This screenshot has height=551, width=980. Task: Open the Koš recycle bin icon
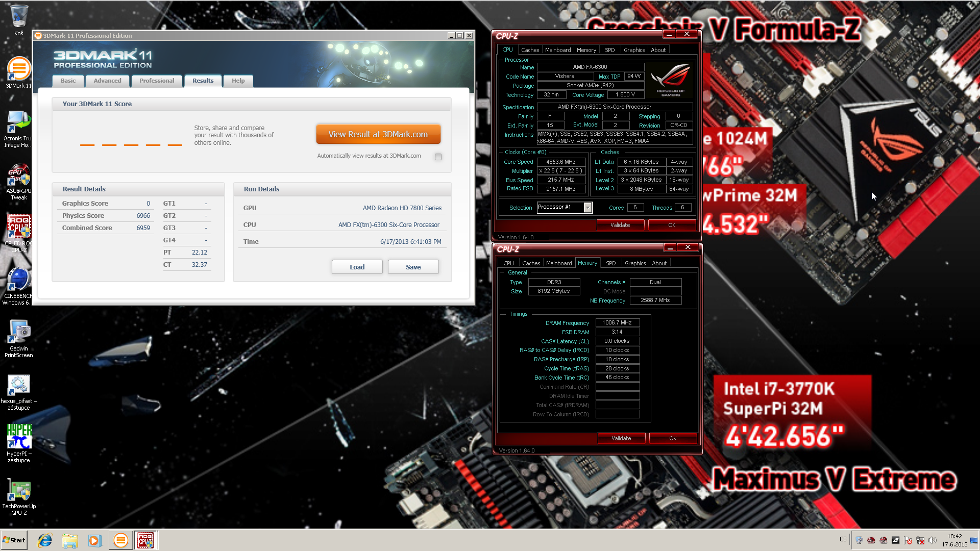click(19, 20)
